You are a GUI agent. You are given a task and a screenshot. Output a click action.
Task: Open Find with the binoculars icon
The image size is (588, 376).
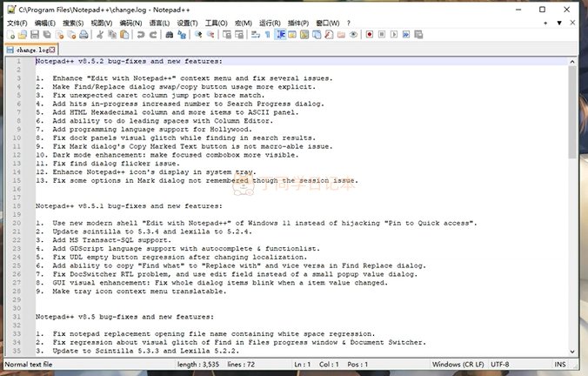(169, 35)
